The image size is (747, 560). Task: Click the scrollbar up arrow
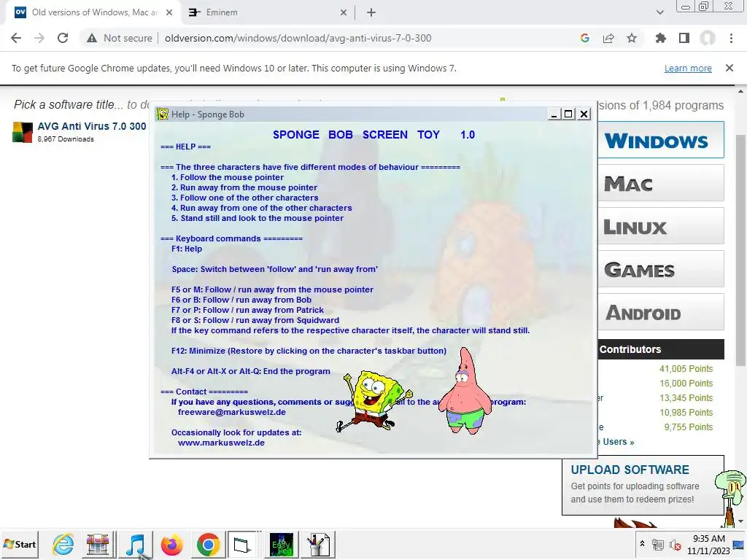[x=740, y=91]
